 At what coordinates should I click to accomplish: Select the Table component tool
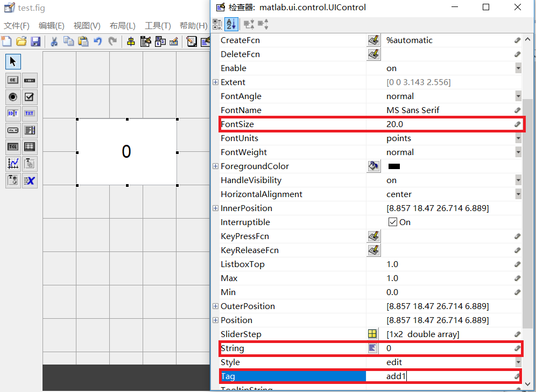[x=30, y=147]
